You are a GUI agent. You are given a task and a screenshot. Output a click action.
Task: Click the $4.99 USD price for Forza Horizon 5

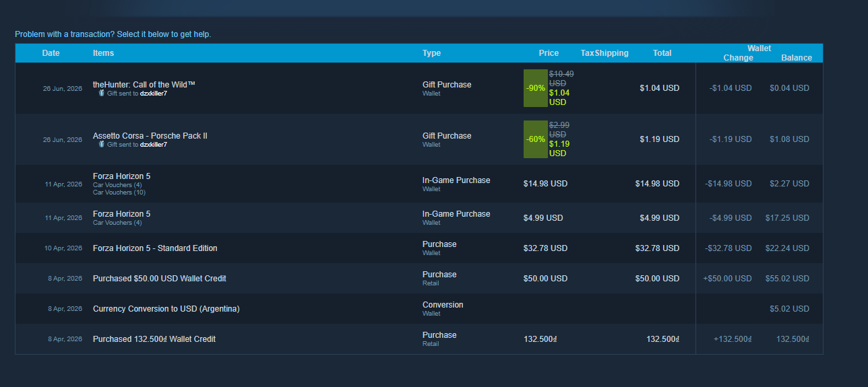coord(543,218)
